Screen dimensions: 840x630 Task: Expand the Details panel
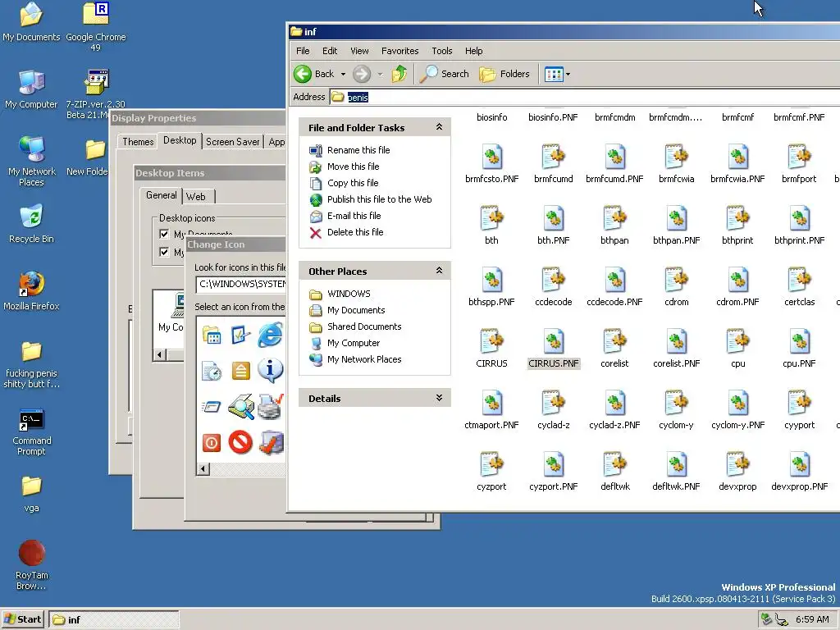point(440,398)
